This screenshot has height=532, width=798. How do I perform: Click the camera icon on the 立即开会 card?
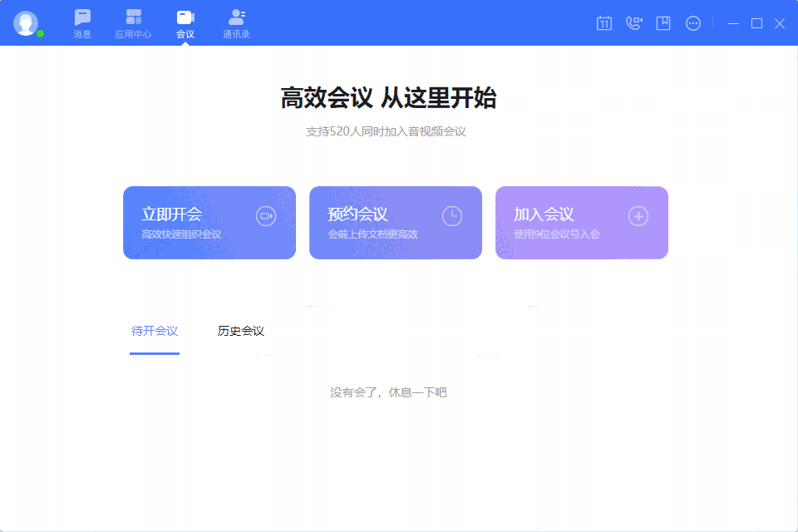coord(266,214)
